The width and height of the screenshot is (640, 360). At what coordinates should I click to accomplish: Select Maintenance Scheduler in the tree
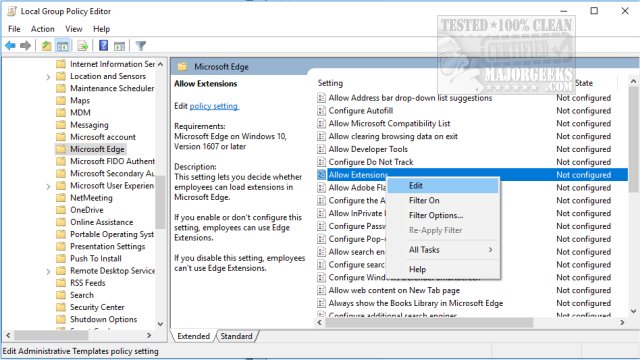[x=112, y=88]
